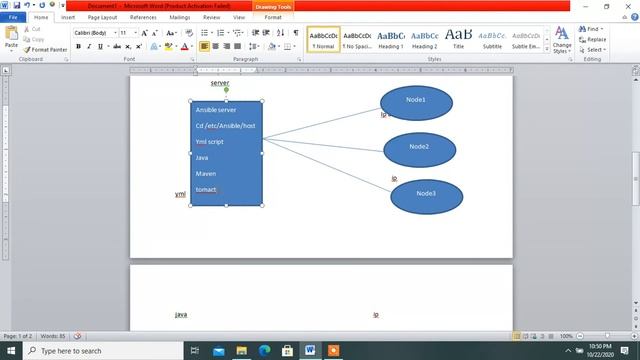Open the Find dropdown arrow
The image size is (640, 360).
602,29
